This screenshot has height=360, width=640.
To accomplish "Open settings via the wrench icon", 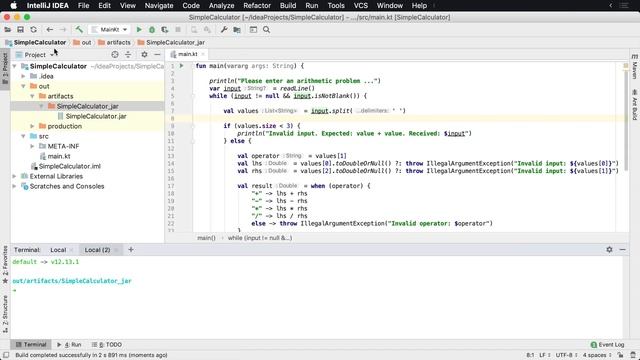I will pos(224,30).
